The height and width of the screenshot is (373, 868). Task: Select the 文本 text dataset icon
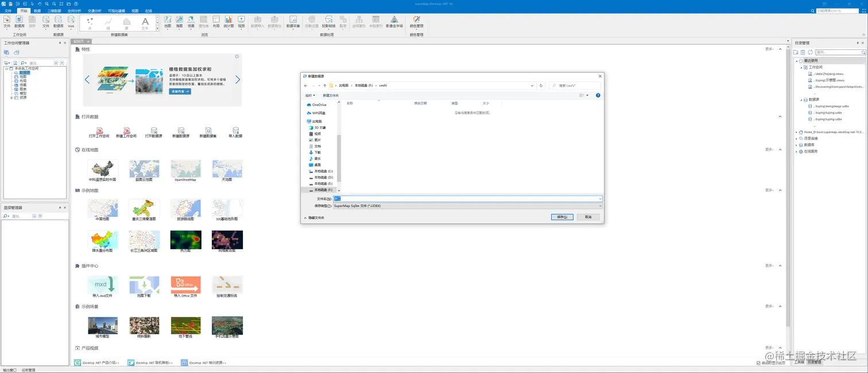pyautogui.click(x=145, y=23)
